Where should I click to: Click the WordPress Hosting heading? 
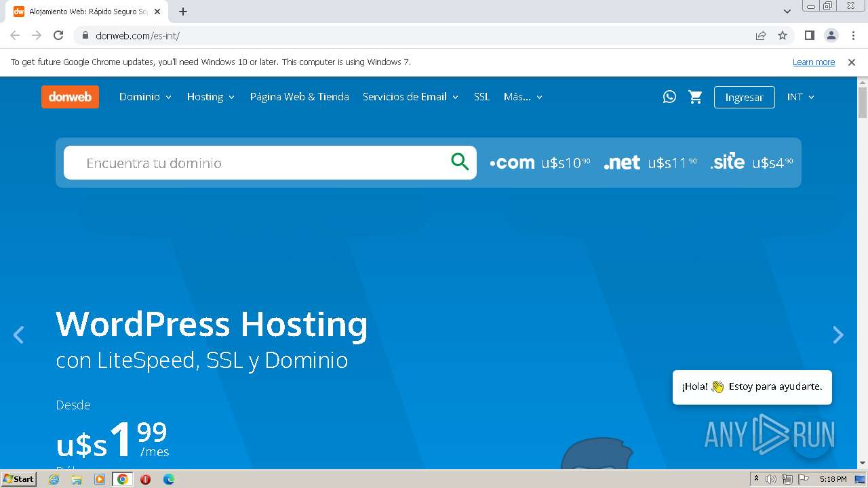tap(212, 324)
